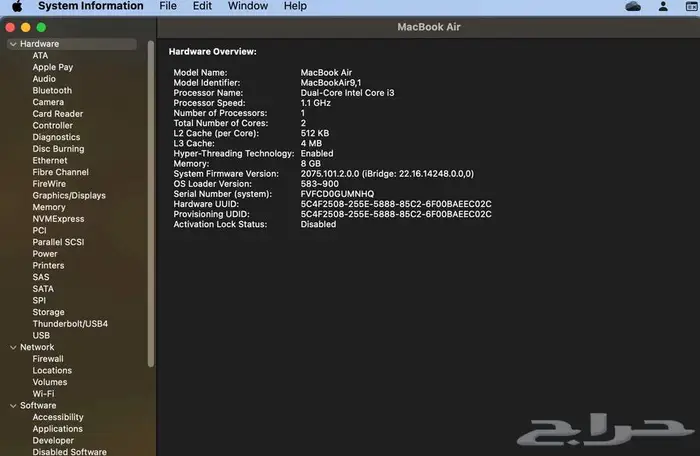Select Parallel SCSI in the sidebar
Viewport: 700px width, 456px height.
click(58, 242)
